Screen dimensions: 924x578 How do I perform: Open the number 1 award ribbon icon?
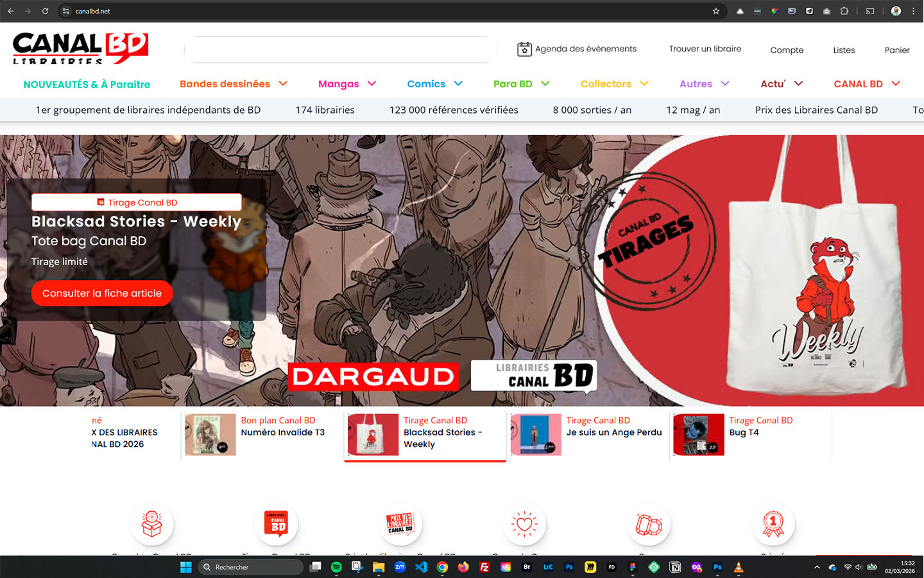tap(773, 524)
